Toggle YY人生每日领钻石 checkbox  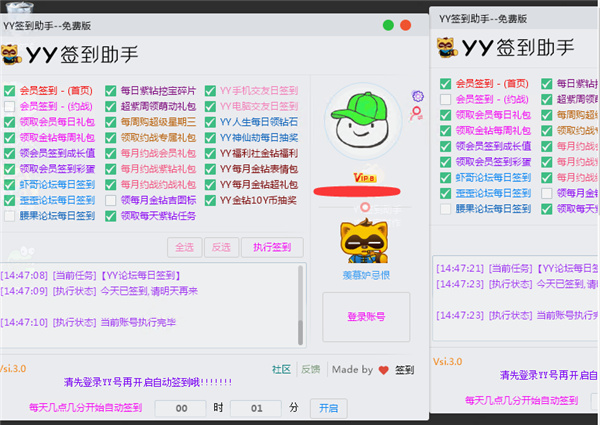click(210, 122)
